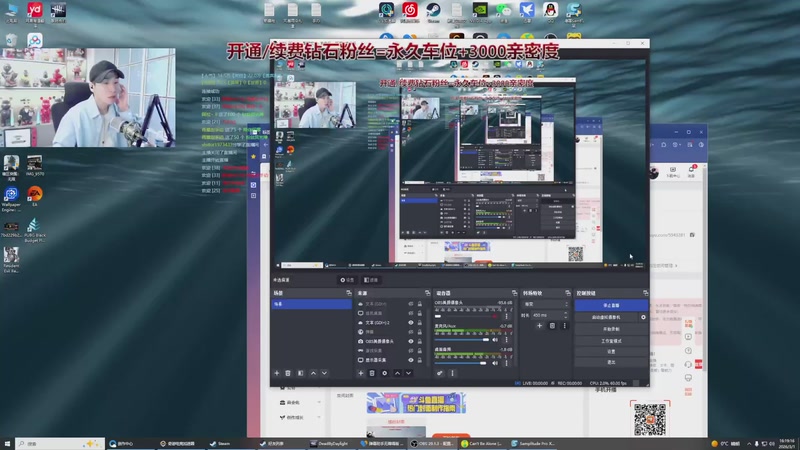Toggle lock on the 文本 (GDI+) 2 source
Image resolution: width=800 pixels, height=450 pixels.
tap(420, 322)
